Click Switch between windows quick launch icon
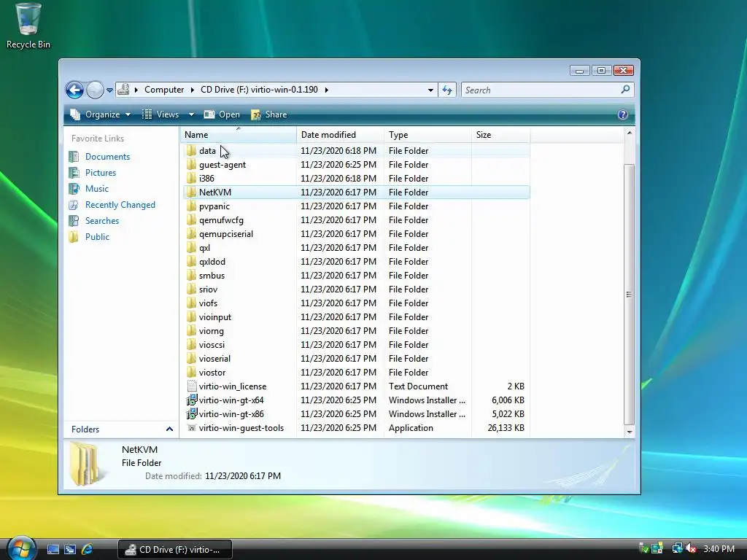Screen dimensions: 747x560 [x=70, y=549]
